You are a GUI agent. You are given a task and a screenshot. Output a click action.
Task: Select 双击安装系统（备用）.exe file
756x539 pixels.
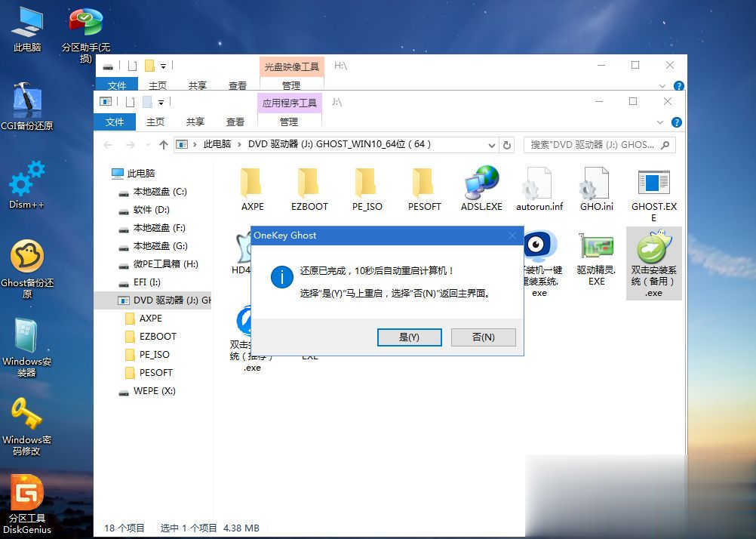click(x=654, y=263)
